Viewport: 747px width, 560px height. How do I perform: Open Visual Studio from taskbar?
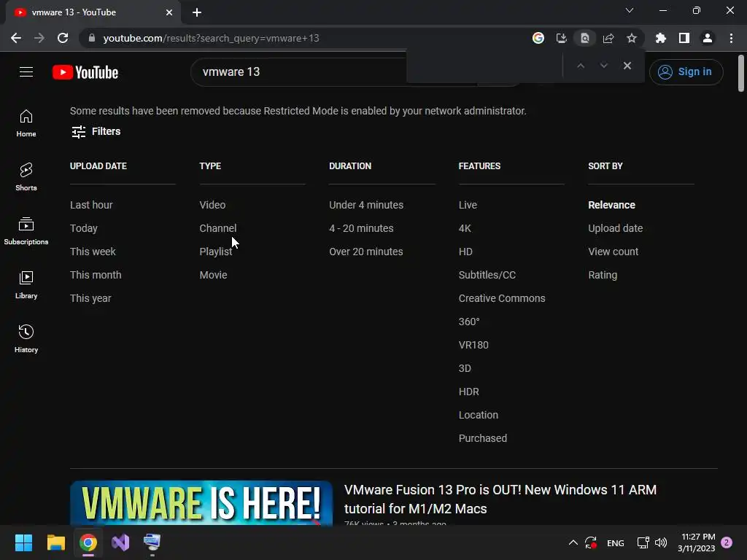(x=120, y=542)
